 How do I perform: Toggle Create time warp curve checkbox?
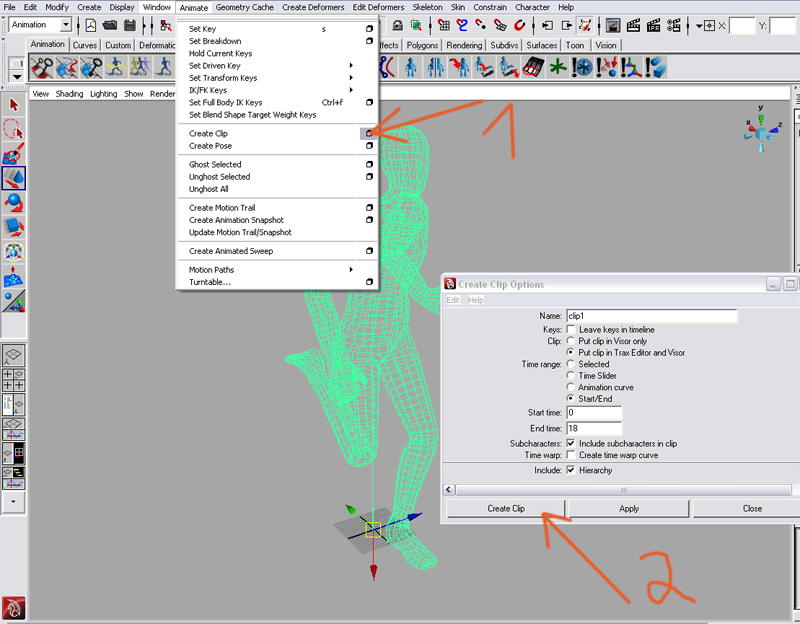coord(571,455)
